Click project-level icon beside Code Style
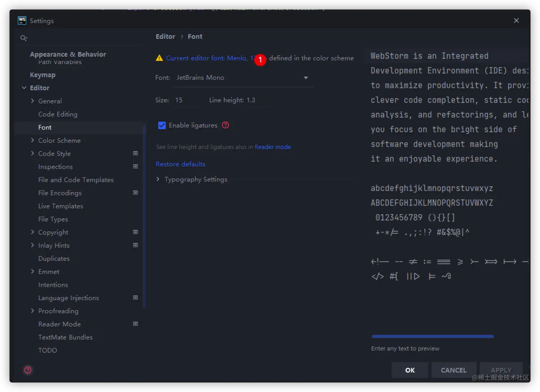The image size is (540, 392). click(135, 153)
